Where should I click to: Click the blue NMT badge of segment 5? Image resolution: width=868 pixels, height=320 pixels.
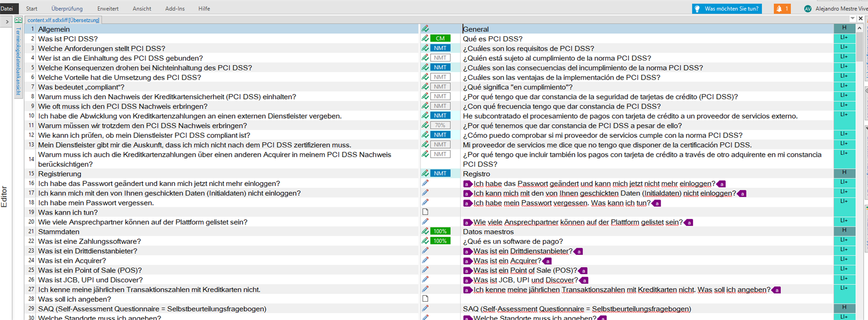pos(440,68)
